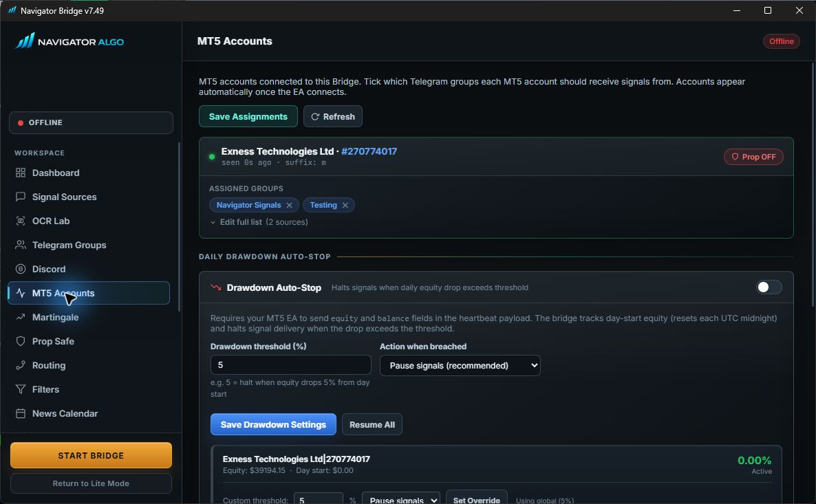Click the sidebar vertical scrollbar
This screenshot has width=816, height=504.
point(180,226)
